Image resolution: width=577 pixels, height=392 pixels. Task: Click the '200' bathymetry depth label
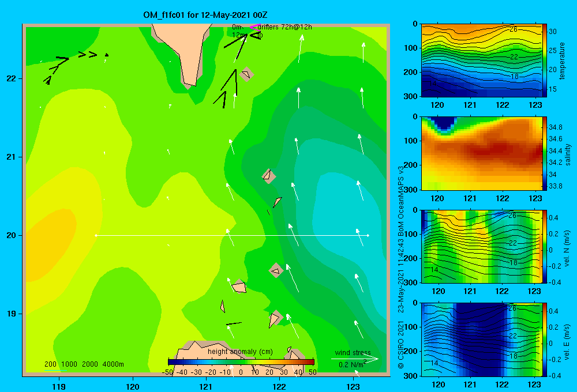(x=50, y=364)
